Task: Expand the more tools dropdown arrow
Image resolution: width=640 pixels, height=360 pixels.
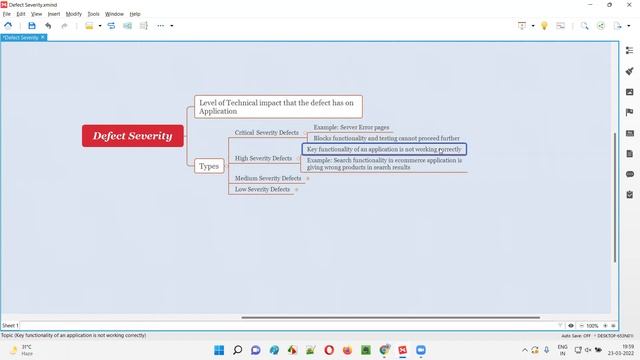Action: (x=172, y=26)
